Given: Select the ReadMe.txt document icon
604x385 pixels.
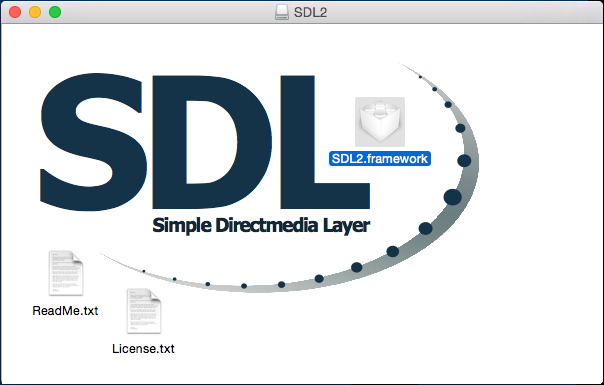Looking at the screenshot, I should 66,273.
